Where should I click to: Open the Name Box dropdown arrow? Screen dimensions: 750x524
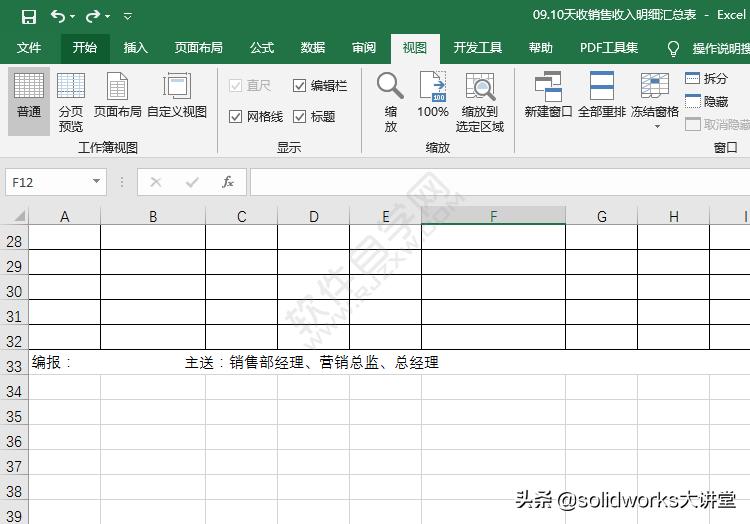coord(97,182)
